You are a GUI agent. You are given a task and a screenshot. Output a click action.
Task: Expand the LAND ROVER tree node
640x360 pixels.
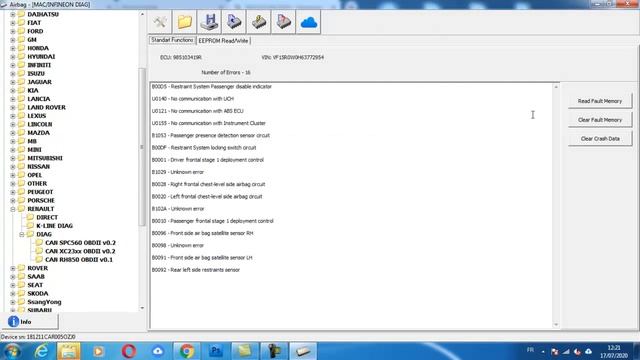(13, 107)
